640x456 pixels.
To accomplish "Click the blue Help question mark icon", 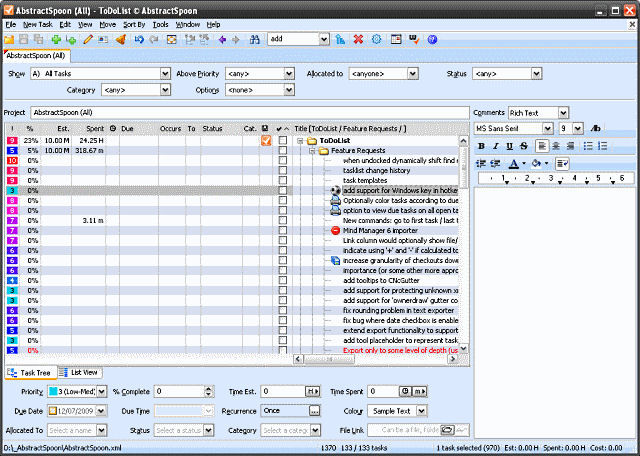I will pyautogui.click(x=432, y=39).
